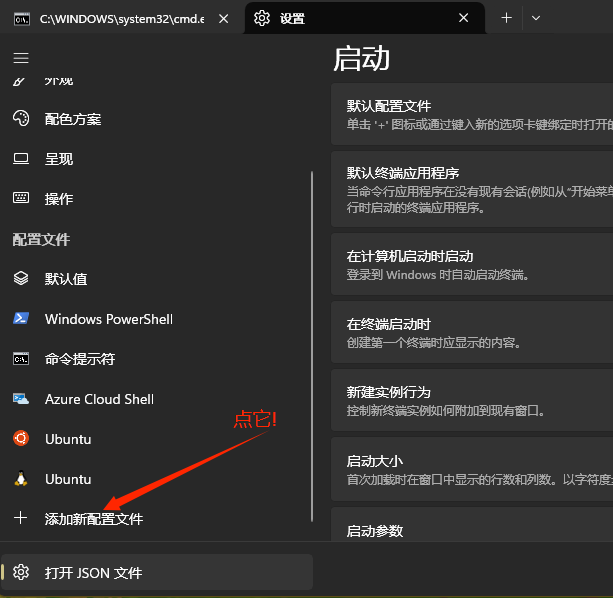
Task: Click the 默认值 layers icon
Action: point(21,278)
